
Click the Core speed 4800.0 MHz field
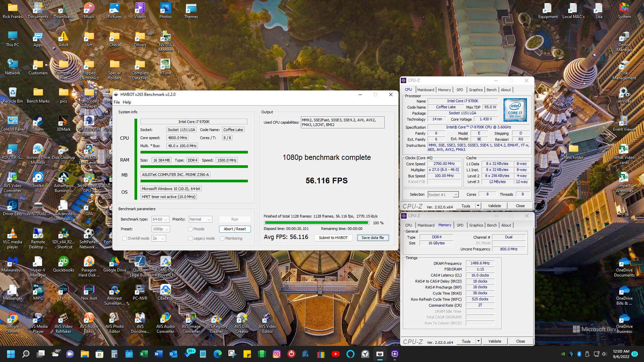click(x=177, y=138)
